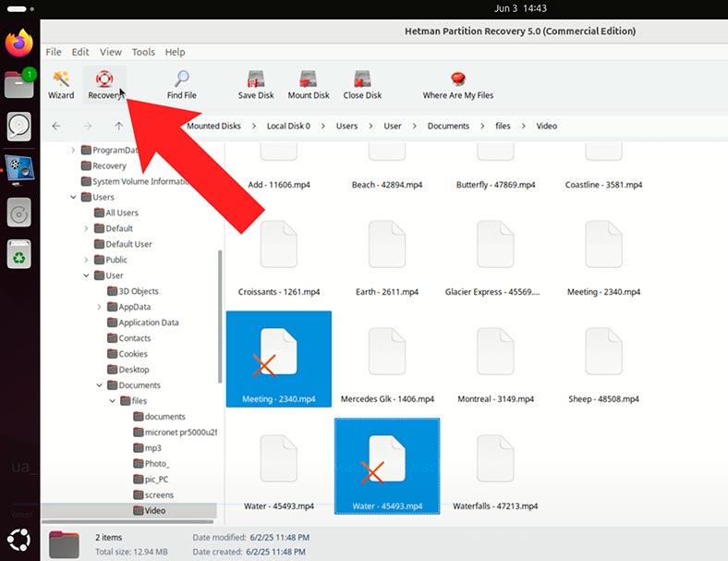Click the Close Disk toolbar icon
The height and width of the screenshot is (561, 728).
click(362, 85)
